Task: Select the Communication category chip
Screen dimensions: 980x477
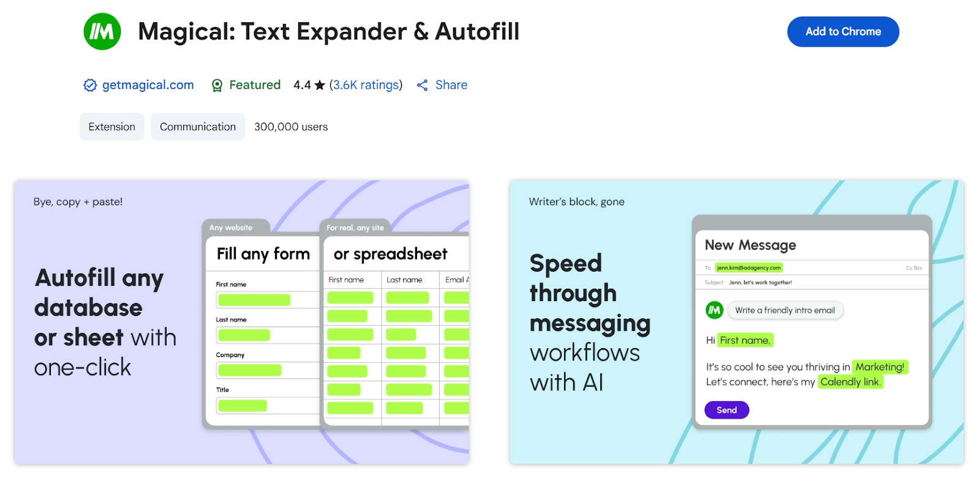Action: tap(197, 126)
